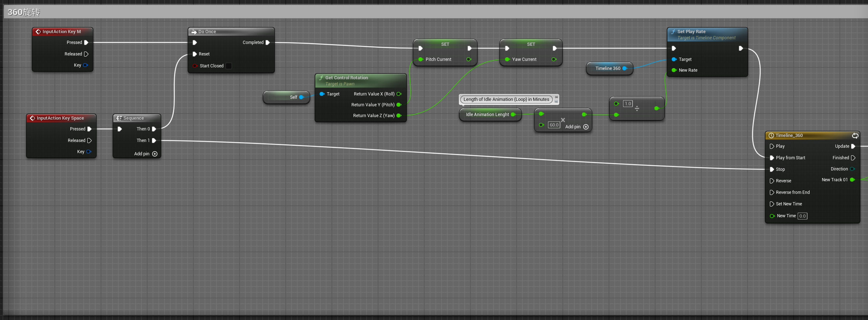Click Yaw Current SET exec output pin
Viewport: 868px width, 320px height.
pyautogui.click(x=555, y=48)
